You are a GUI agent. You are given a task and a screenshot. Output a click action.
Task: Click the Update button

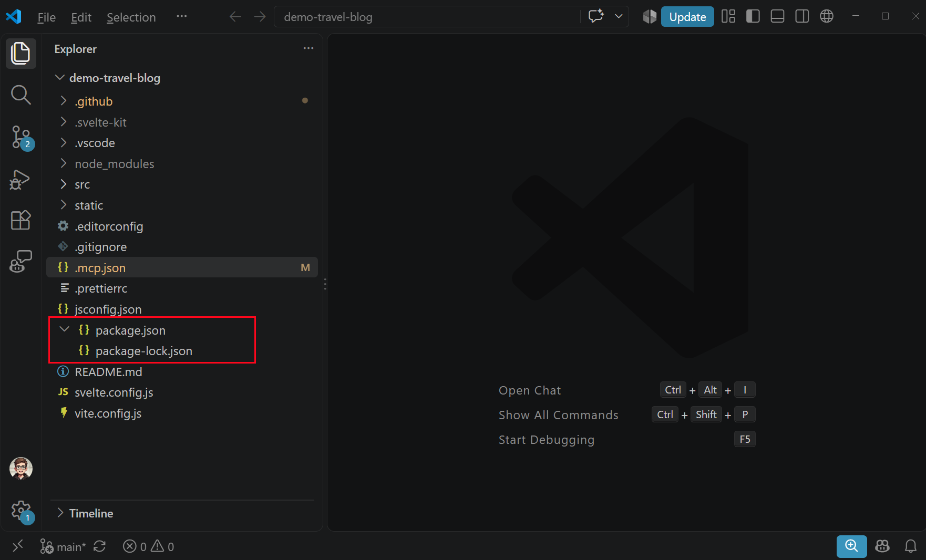click(x=687, y=17)
